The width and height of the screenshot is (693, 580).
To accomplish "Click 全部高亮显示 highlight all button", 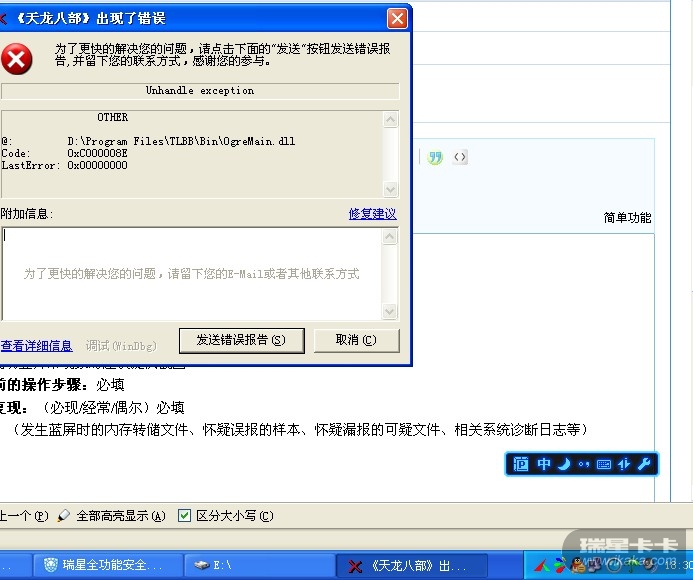I will point(111,516).
